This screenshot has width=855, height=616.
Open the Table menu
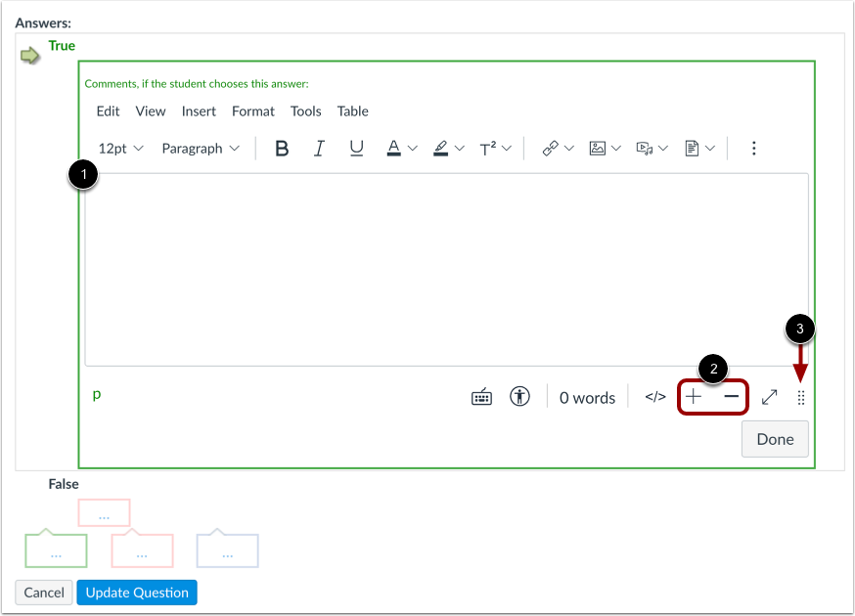pyautogui.click(x=353, y=111)
